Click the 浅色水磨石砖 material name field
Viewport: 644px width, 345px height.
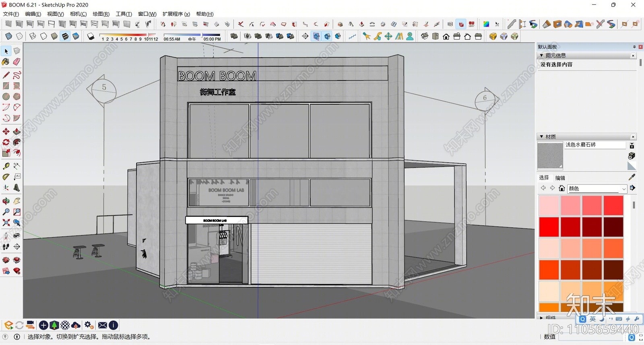coord(595,145)
